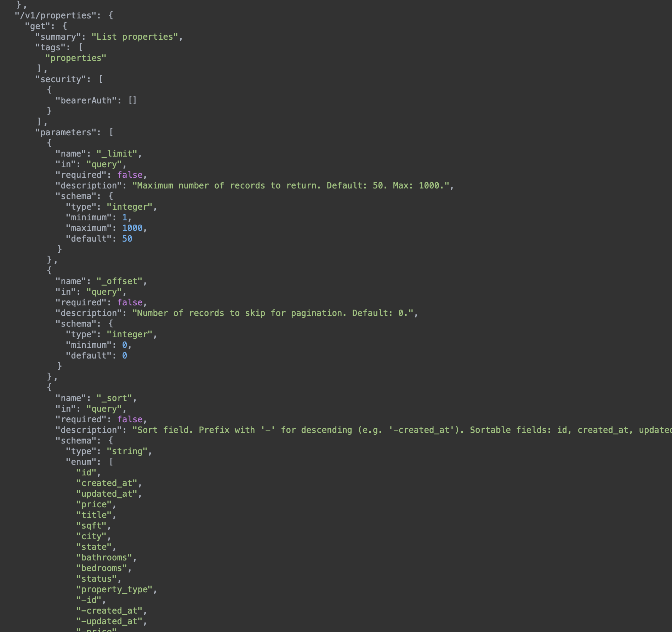Click the minimum value 1
This screenshot has height=632, width=672.
pyautogui.click(x=125, y=218)
